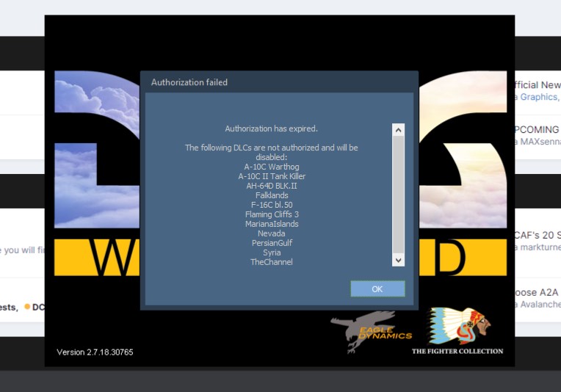
Task: Select the 'Nevada' DLC line
Action: (x=272, y=233)
